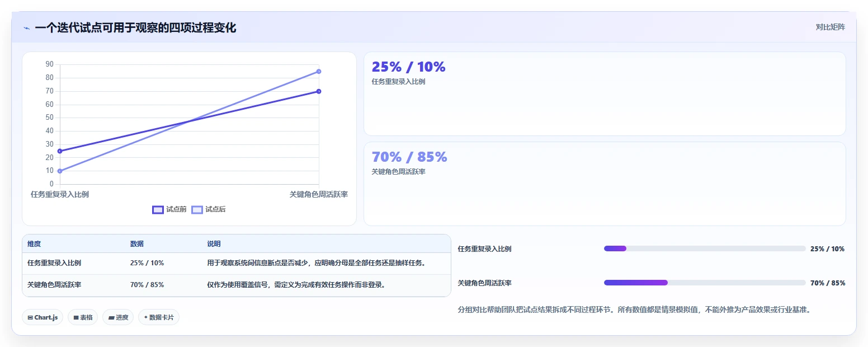Click the 试点前 data point at 25
The width and height of the screenshot is (868, 347).
pos(60,151)
